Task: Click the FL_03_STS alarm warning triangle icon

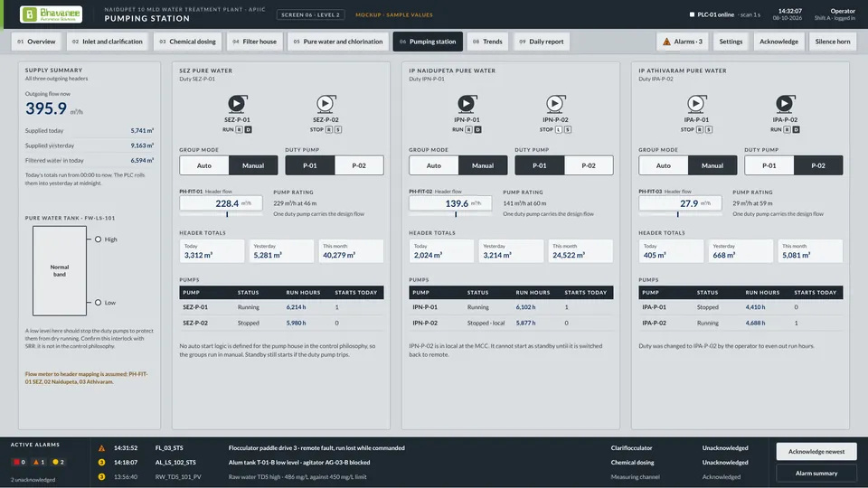Action: point(102,448)
